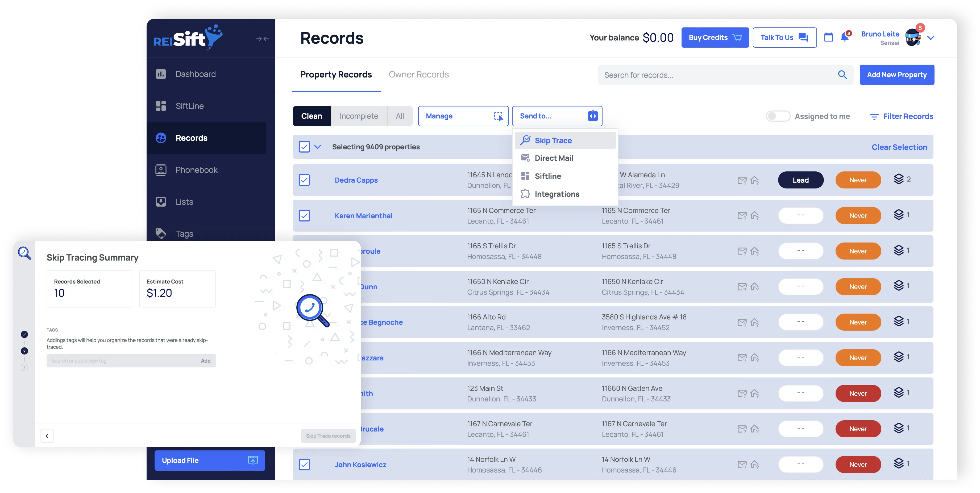Click layers stack icon for Dedra Capps
This screenshot has width=980, height=493.
coord(898,179)
